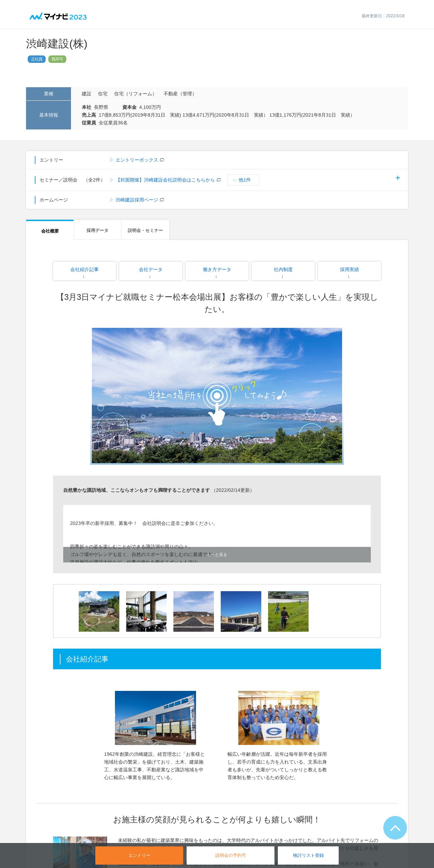Screen dimensions: 434x868
Task: Click the 渋崎建設 building photo
Action: tap(155, 718)
